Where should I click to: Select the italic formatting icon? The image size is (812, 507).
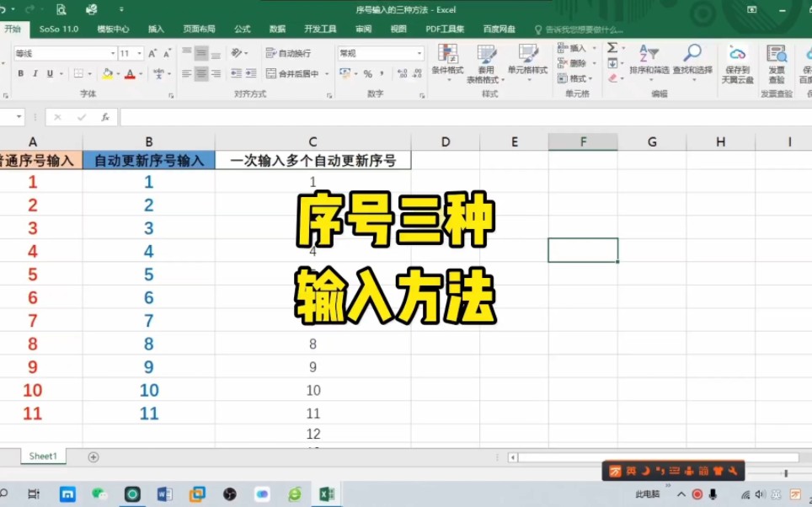[x=35, y=73]
